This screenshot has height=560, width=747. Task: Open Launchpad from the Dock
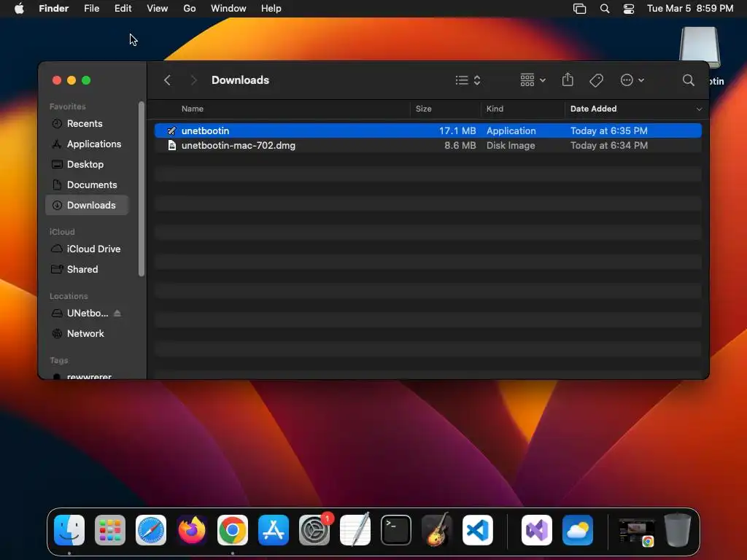[110, 530]
